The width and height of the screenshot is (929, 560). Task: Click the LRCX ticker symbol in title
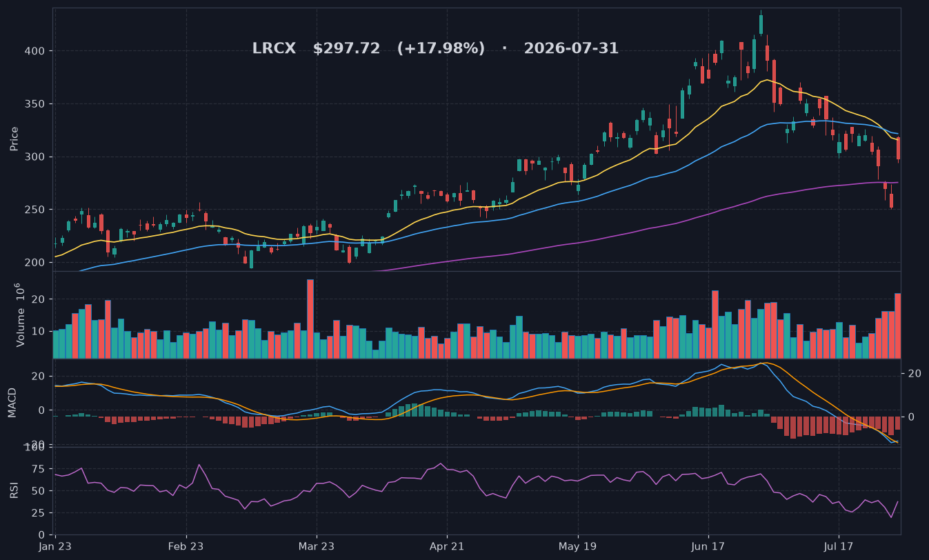point(274,49)
